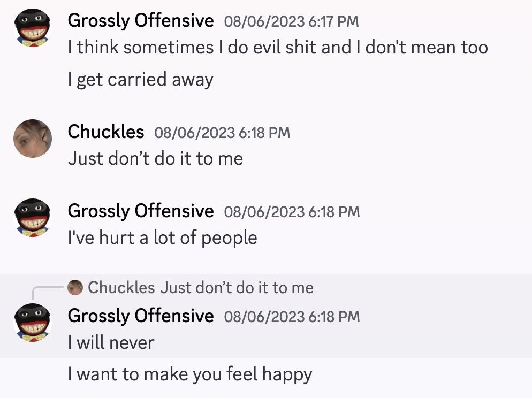
Task: Select message "I've hurt a lot of people"
Action: coord(163,238)
